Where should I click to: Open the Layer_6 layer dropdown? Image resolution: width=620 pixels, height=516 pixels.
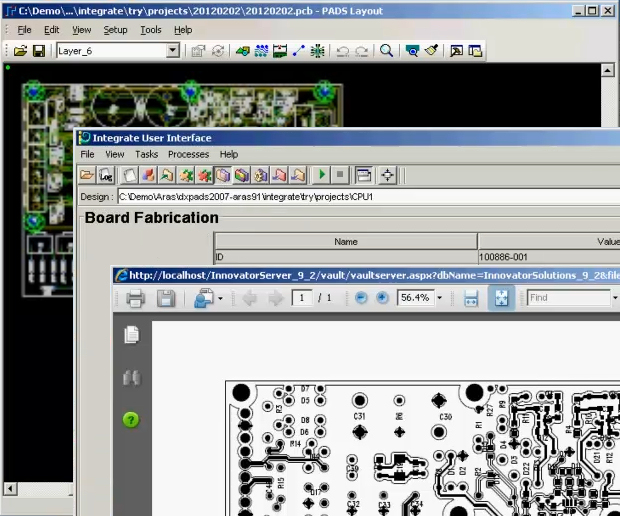[172, 51]
